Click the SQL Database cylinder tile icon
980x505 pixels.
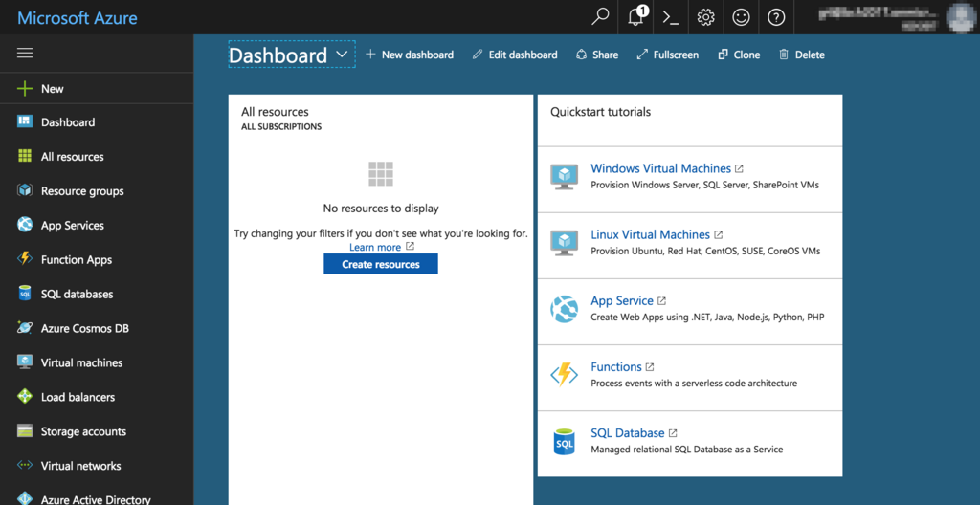pos(565,441)
